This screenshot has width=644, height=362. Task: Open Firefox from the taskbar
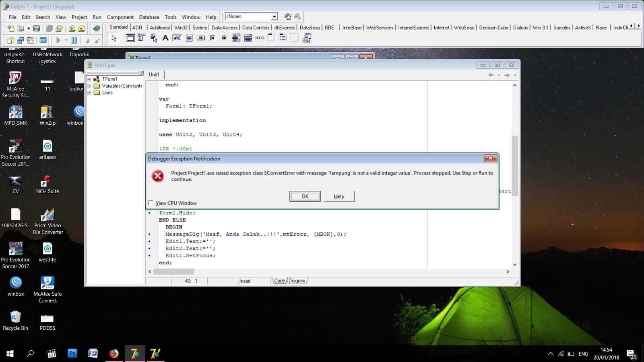[114, 354]
